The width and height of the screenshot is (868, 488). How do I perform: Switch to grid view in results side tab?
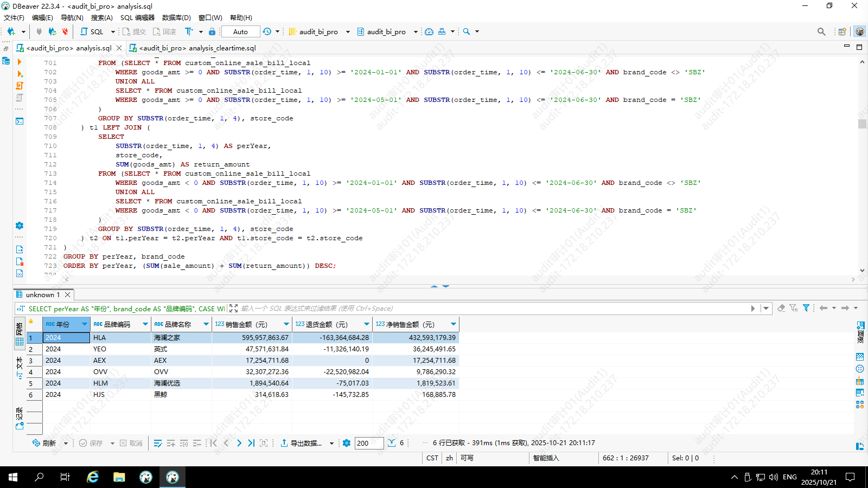pos(20,342)
